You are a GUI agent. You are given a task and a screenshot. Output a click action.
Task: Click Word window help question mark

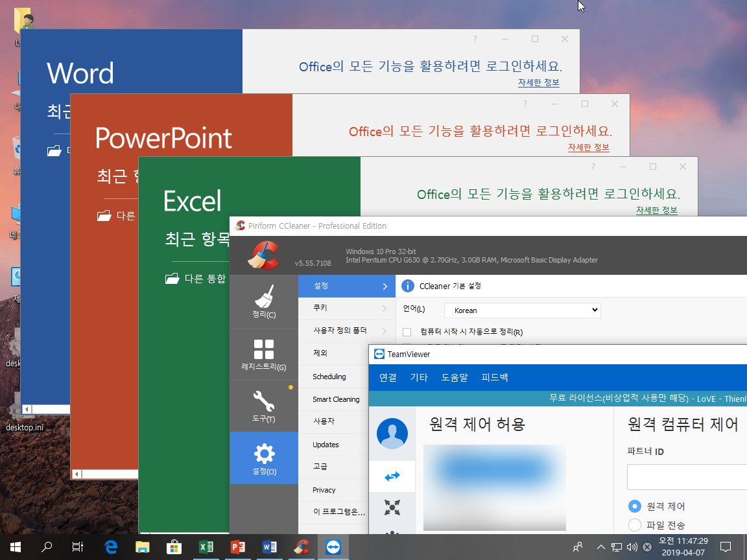coord(475,39)
